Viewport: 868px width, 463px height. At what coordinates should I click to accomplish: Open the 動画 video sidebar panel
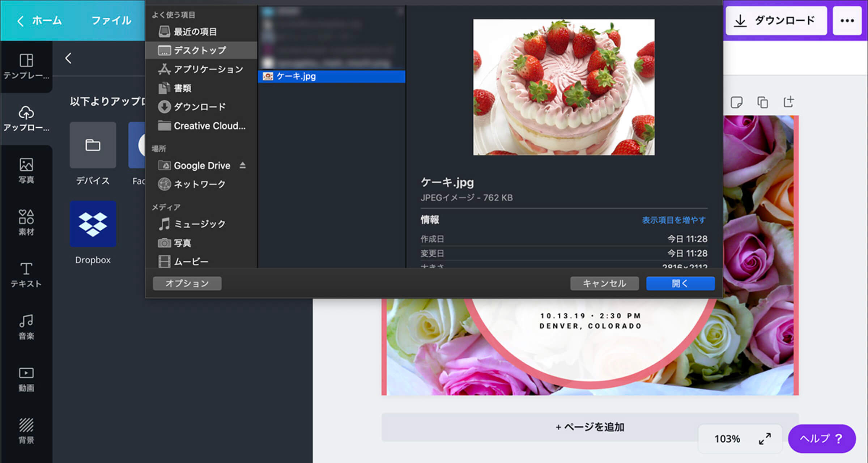point(26,379)
